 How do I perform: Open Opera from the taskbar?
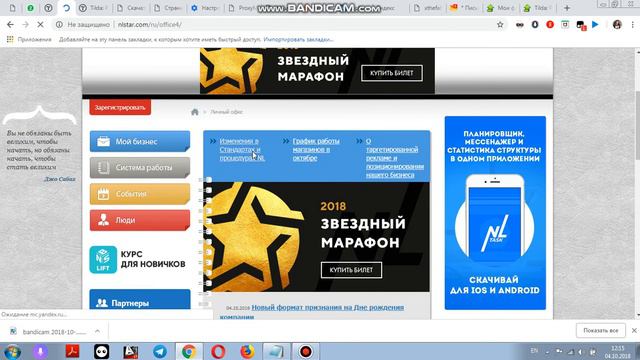[x=218, y=351]
